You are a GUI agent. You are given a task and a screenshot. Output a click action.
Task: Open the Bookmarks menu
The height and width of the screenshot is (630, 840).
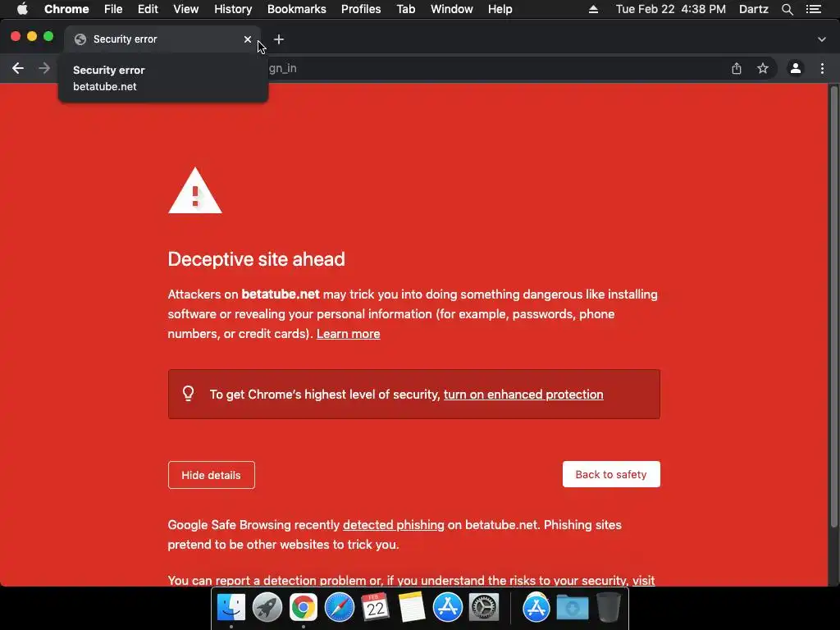click(297, 9)
